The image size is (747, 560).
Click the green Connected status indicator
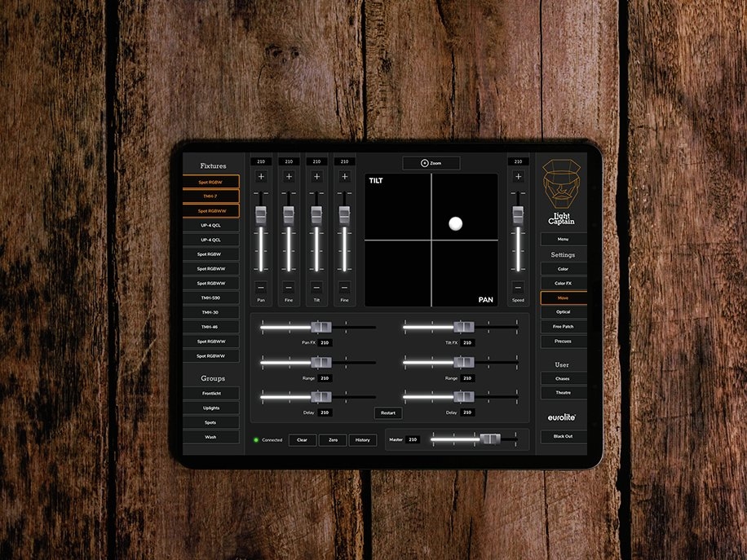[x=256, y=440]
